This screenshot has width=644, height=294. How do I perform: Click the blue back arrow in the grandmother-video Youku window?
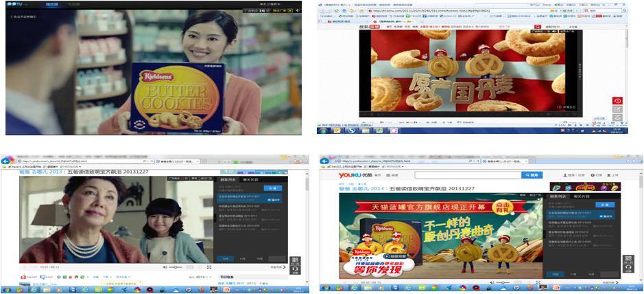click(x=5, y=161)
